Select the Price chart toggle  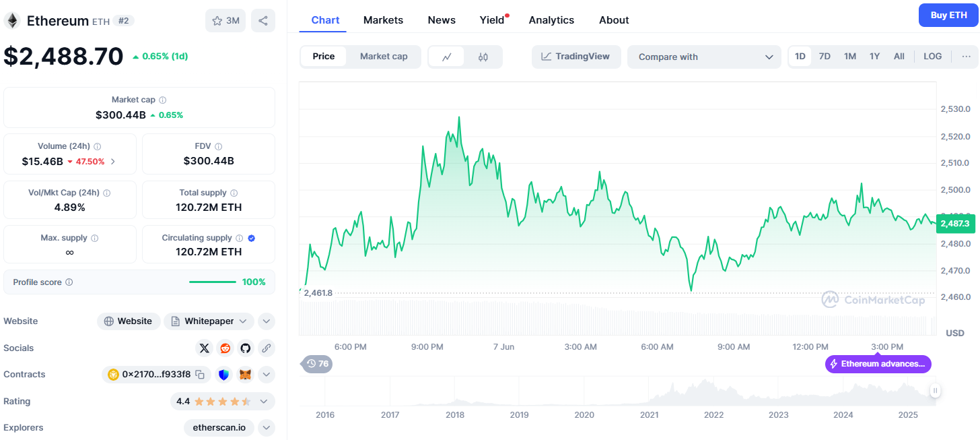coord(324,57)
